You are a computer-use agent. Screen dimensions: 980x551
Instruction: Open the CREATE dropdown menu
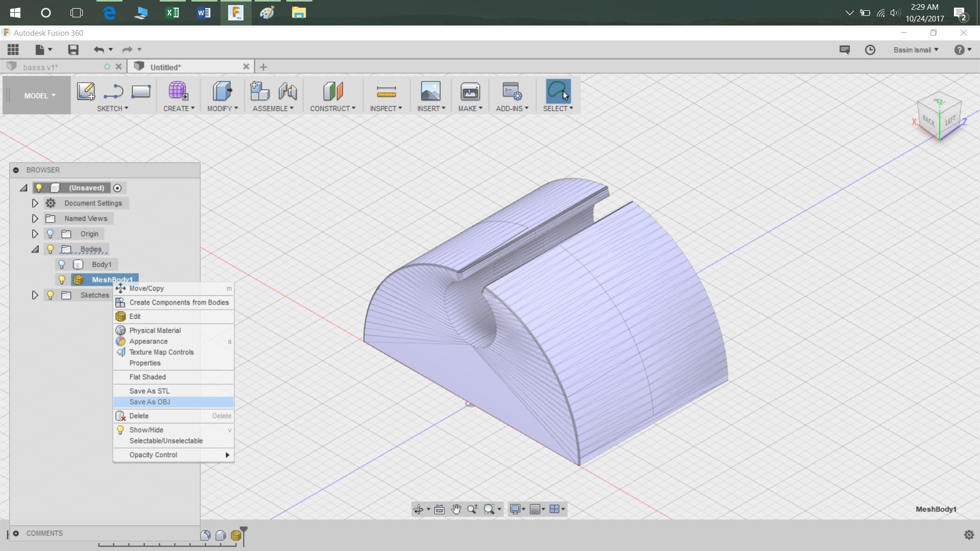[179, 108]
